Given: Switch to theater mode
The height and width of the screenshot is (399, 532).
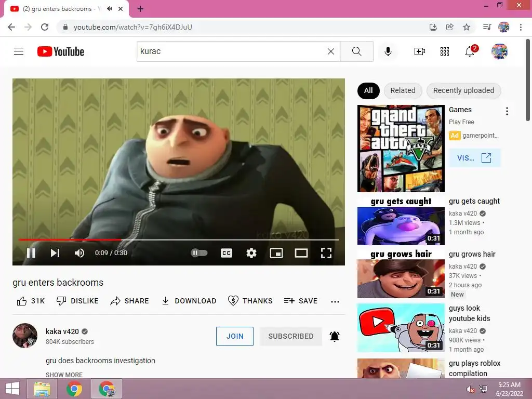Looking at the screenshot, I should tap(301, 253).
